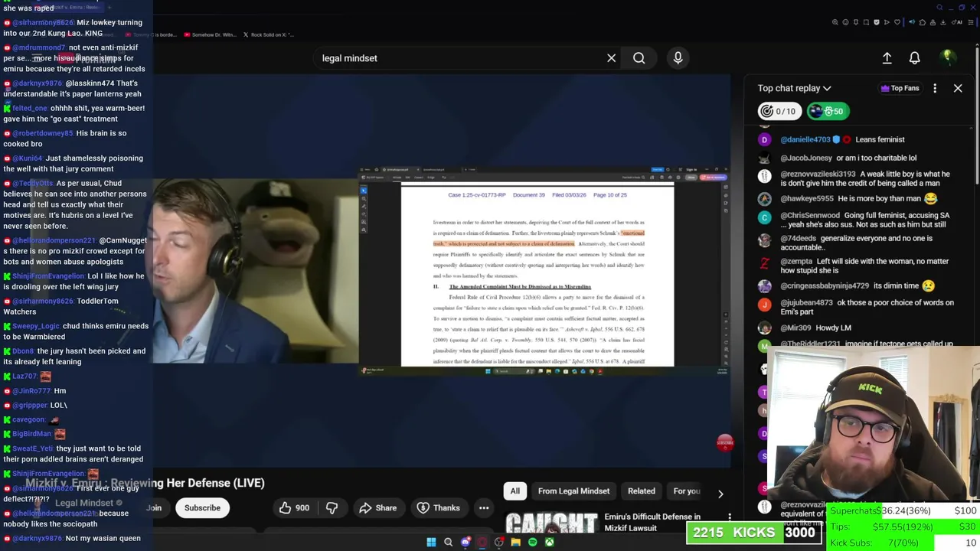Click the pinboard pin icon in toolbar

pos(856,22)
